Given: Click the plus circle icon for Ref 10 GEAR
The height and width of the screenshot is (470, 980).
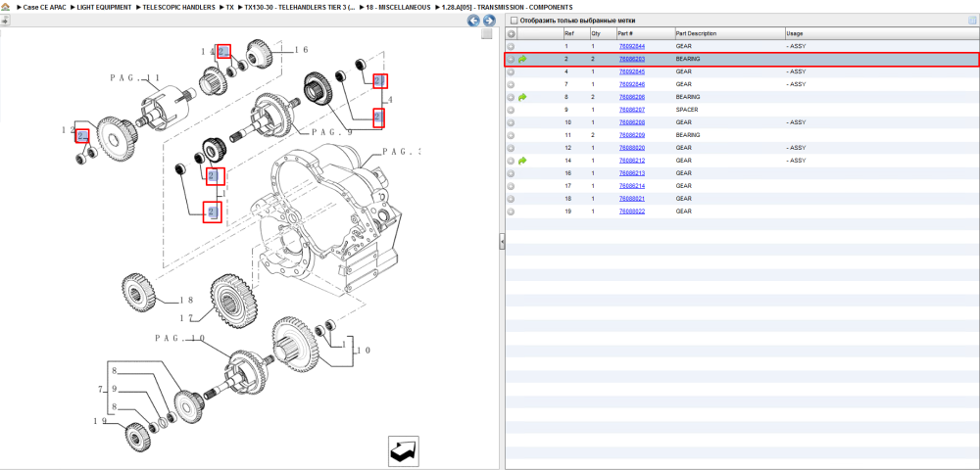Looking at the screenshot, I should pos(511,122).
